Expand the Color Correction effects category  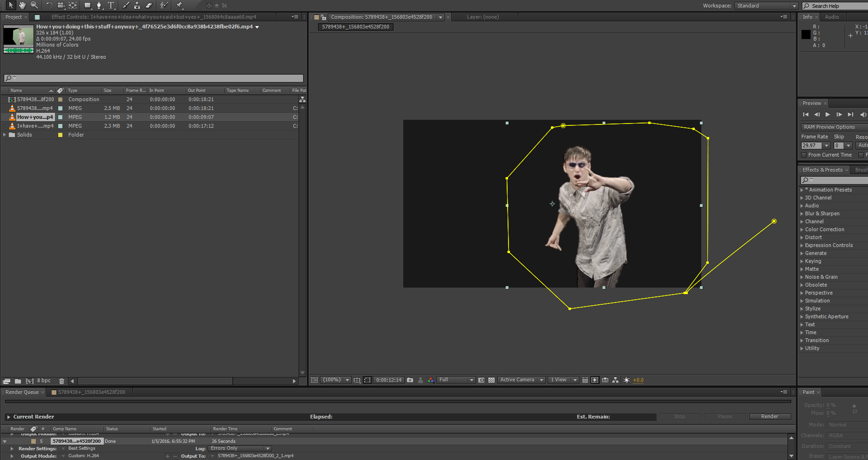point(802,229)
